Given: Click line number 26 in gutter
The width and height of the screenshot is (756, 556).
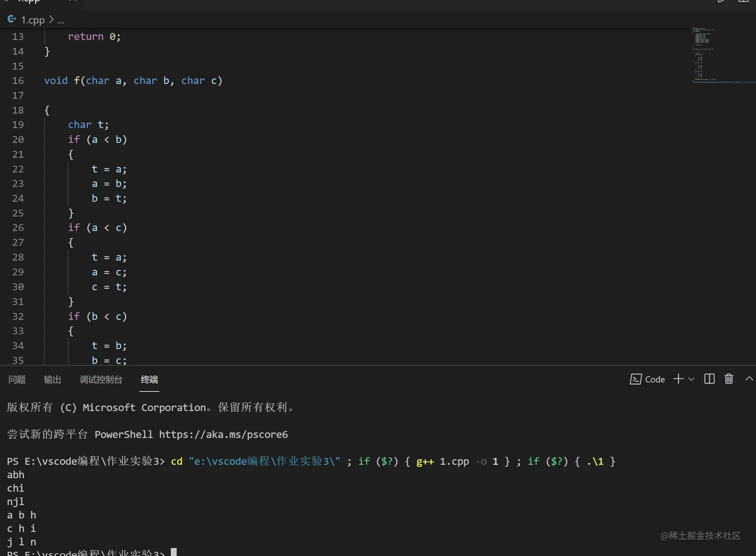Looking at the screenshot, I should click(x=18, y=227).
